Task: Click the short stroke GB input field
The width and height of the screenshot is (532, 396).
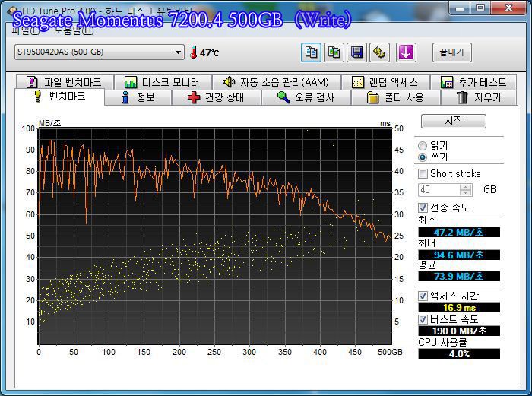Action: (x=439, y=190)
